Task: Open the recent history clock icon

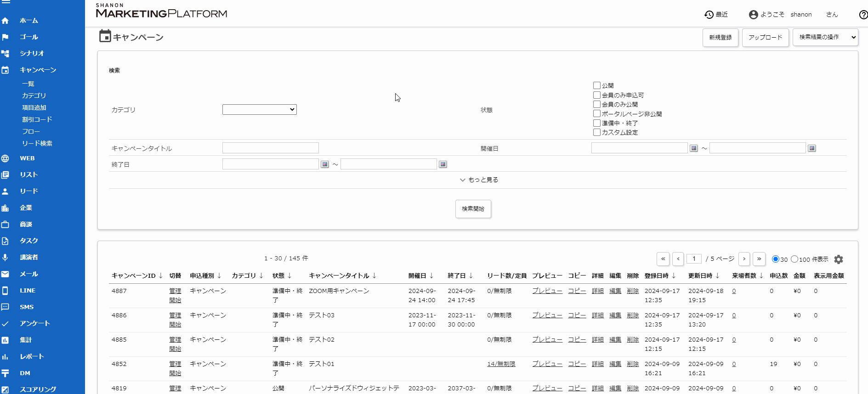Action: pyautogui.click(x=709, y=15)
